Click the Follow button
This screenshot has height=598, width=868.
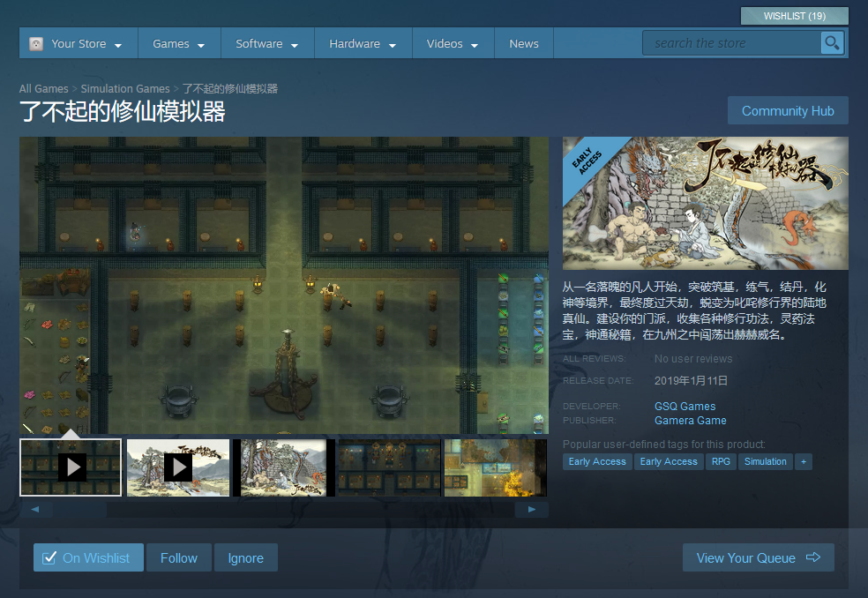(x=179, y=557)
